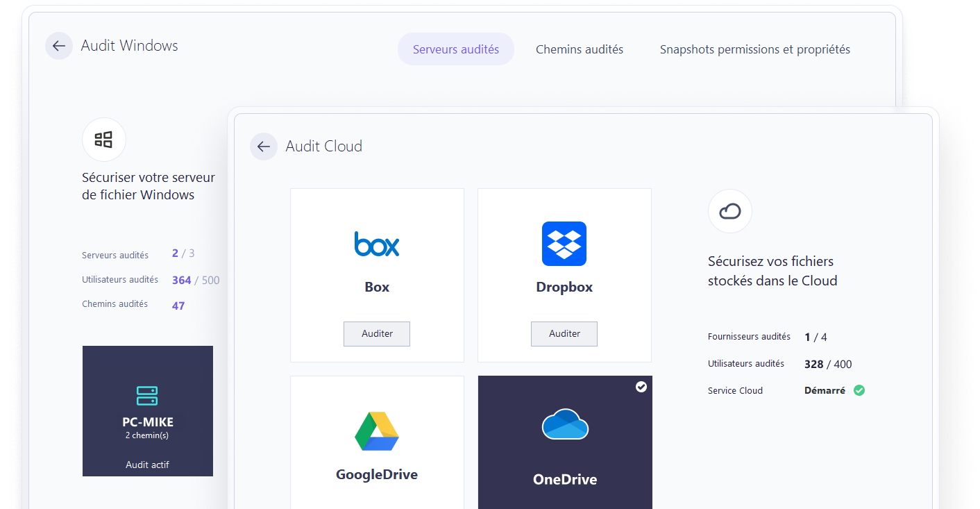Image resolution: width=980 pixels, height=509 pixels.
Task: Click Auditer button under Dropbox
Action: [x=564, y=334]
